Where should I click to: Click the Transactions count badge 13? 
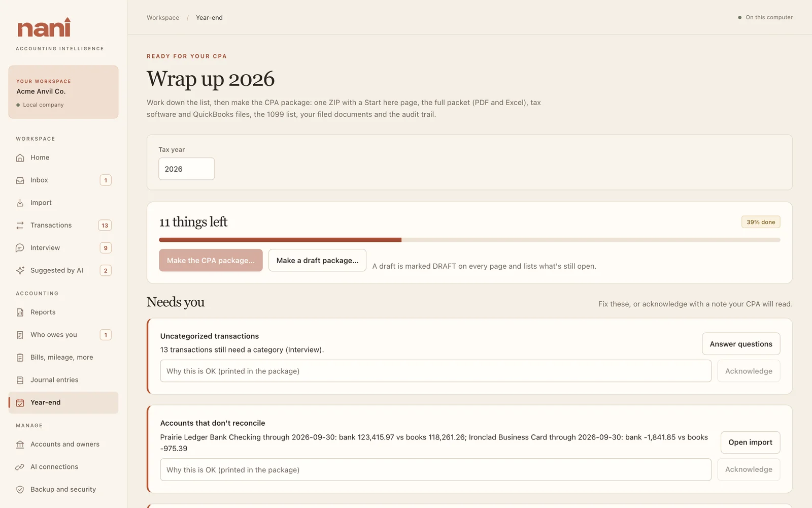click(105, 225)
